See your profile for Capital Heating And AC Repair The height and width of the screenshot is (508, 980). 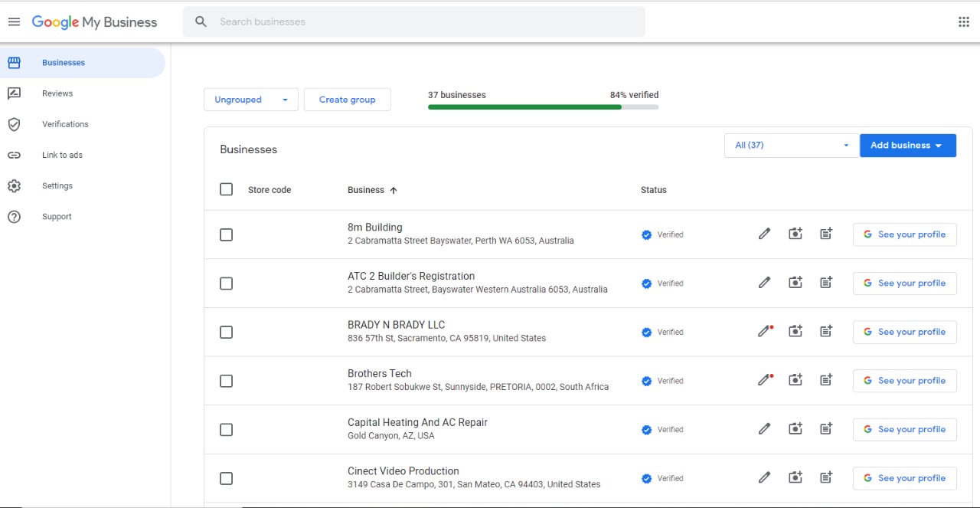905,429
